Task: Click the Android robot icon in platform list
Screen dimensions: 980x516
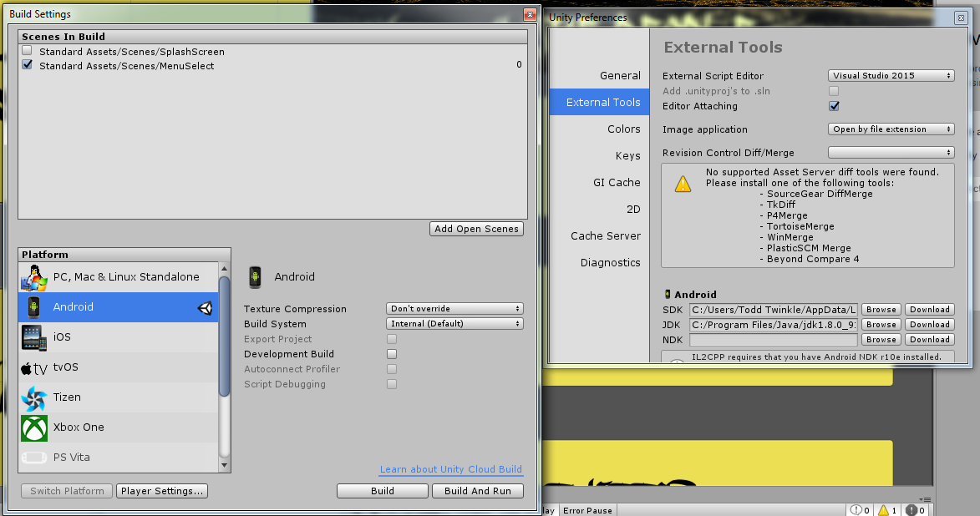Action: (x=33, y=307)
